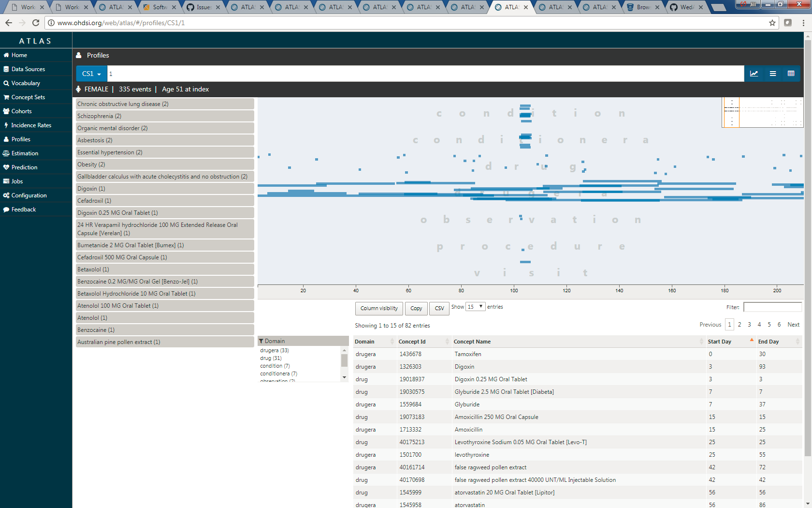The width and height of the screenshot is (812, 508).
Task: Select the drugera (33) domain facet
Action: [x=274, y=350]
